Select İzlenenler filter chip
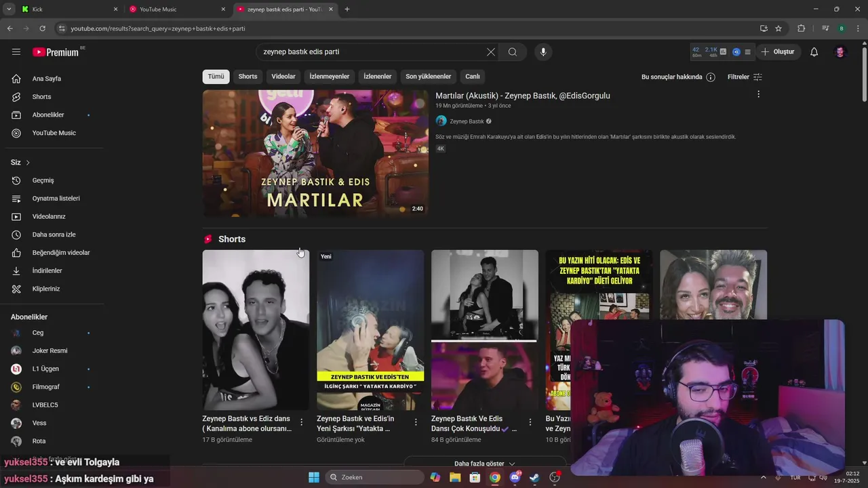 point(378,77)
